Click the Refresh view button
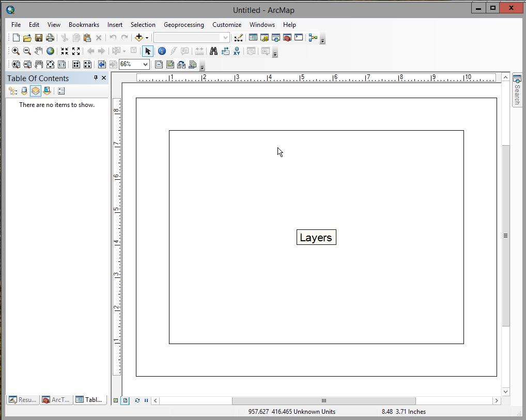This screenshot has height=420, width=526. (x=137, y=400)
